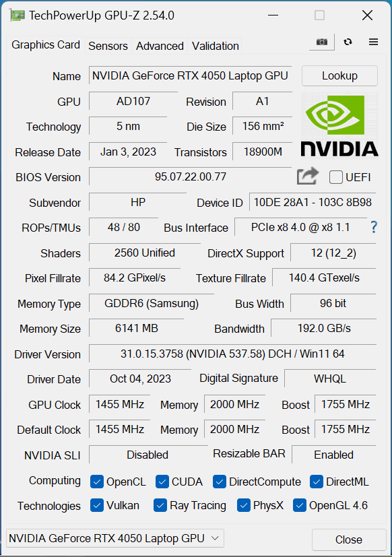The width and height of the screenshot is (392, 557).
Task: Toggle the Vulkan checkbox
Action: 97,506
